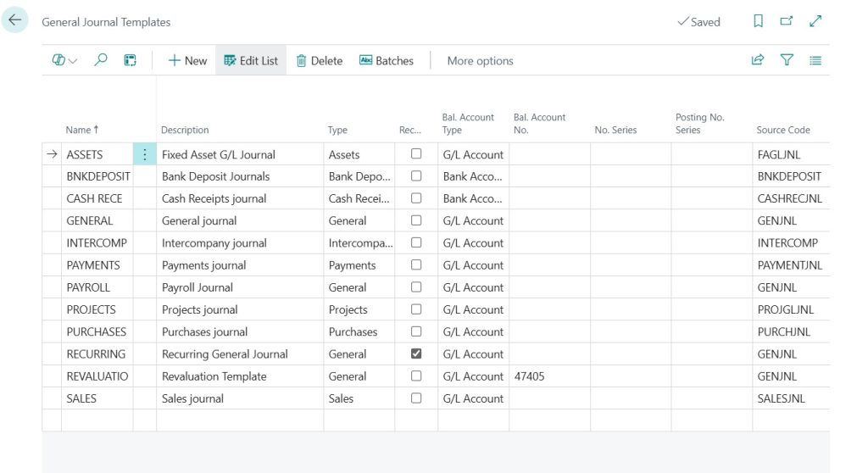
Task: Expand the dropdown chevron beside the first toolbar icon
Action: pos(73,61)
